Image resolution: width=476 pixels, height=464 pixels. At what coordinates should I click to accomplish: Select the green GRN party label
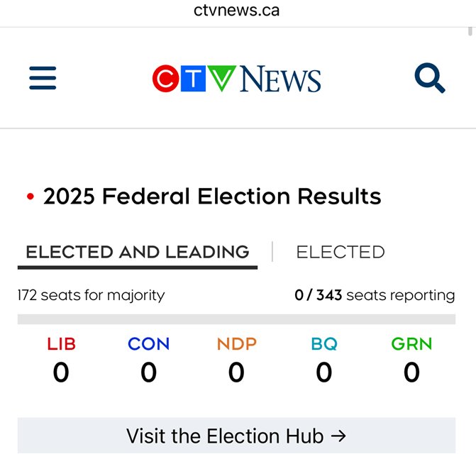(411, 344)
